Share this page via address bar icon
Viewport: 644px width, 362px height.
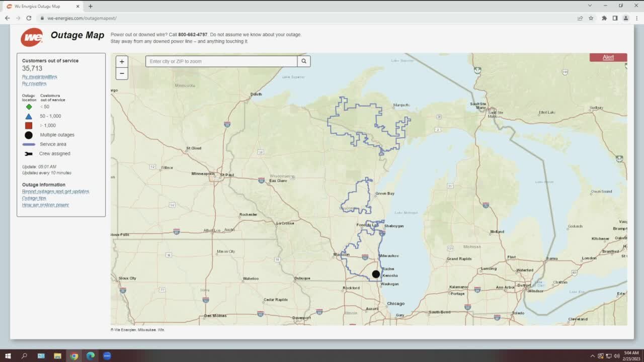point(580,18)
